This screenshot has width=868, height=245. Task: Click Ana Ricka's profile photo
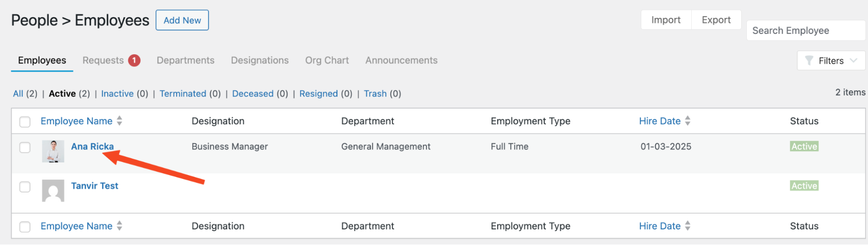tap(53, 151)
